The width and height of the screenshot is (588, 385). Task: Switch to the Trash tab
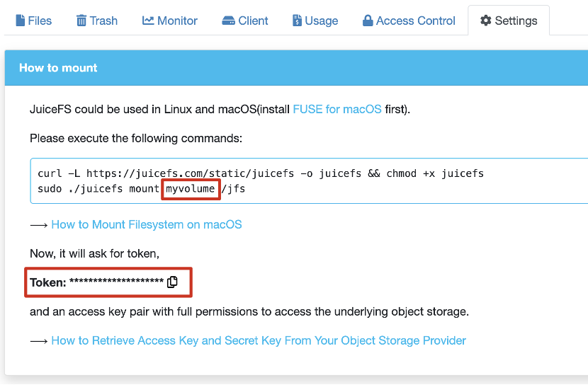pyautogui.click(x=97, y=21)
